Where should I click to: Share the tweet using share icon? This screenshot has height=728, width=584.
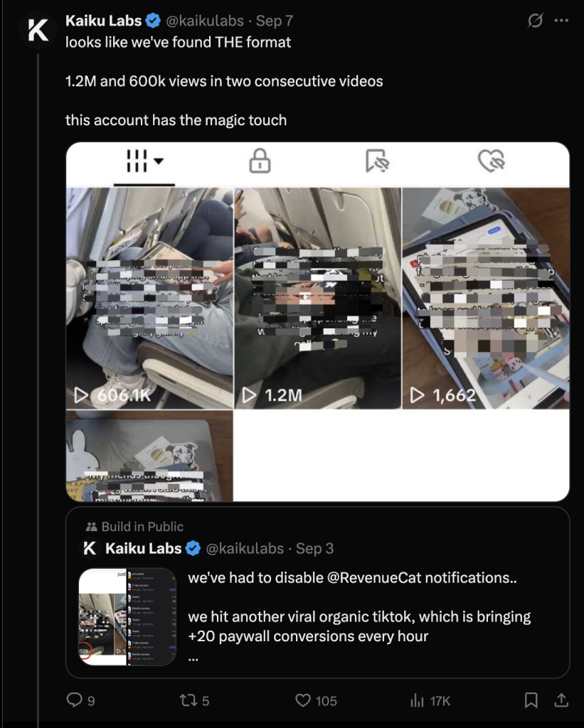coord(561,700)
